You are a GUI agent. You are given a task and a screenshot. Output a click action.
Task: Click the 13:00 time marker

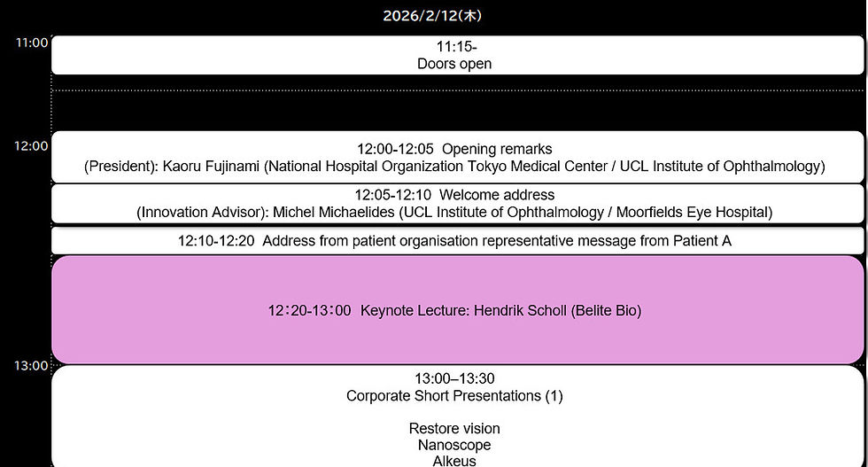32,366
